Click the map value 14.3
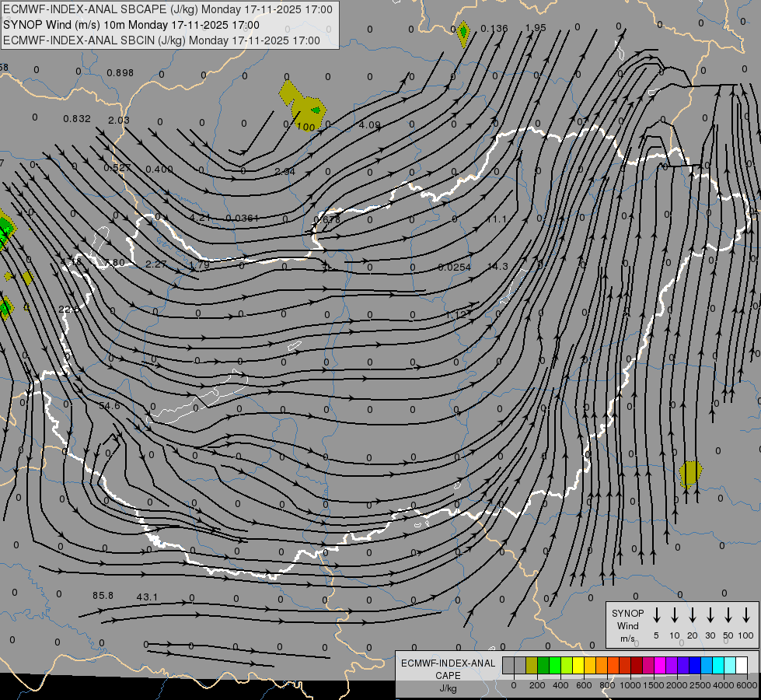This screenshot has height=700, width=761. pyautogui.click(x=497, y=266)
